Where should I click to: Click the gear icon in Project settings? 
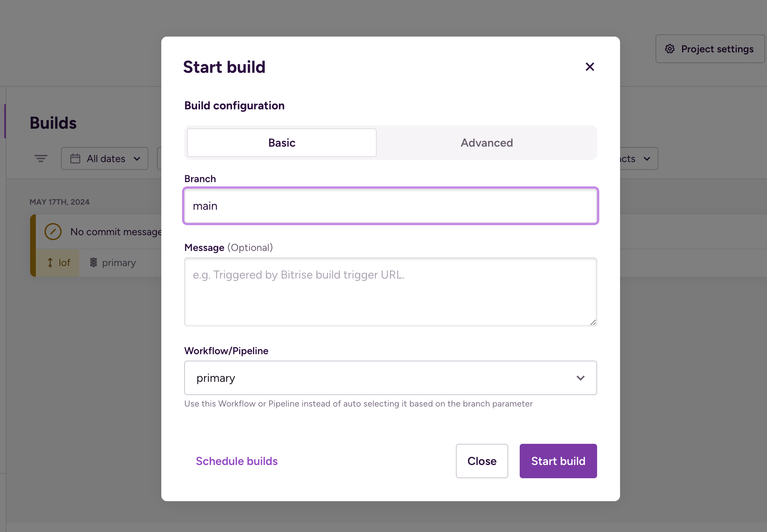pyautogui.click(x=669, y=49)
